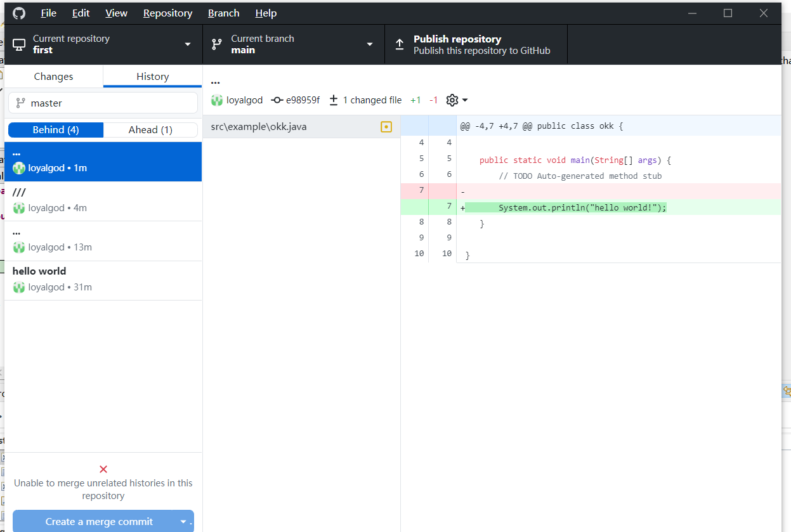Switch to the History tab

tap(152, 76)
